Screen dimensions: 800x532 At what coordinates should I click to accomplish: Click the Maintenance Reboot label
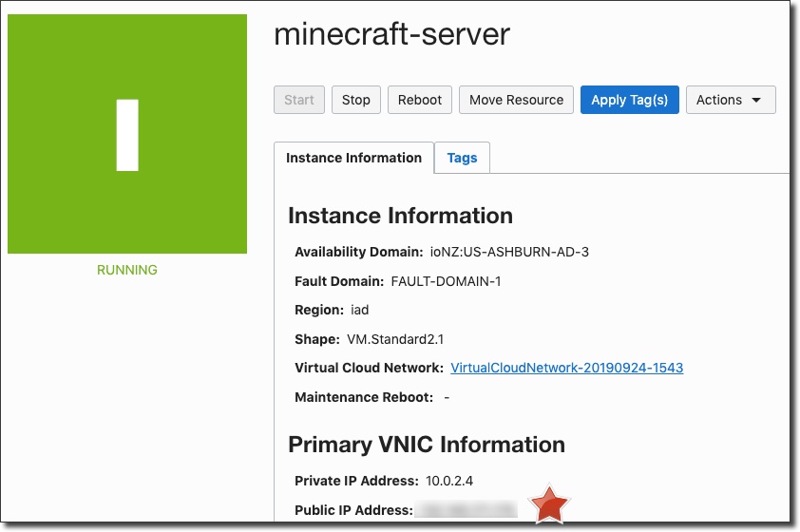(x=364, y=397)
